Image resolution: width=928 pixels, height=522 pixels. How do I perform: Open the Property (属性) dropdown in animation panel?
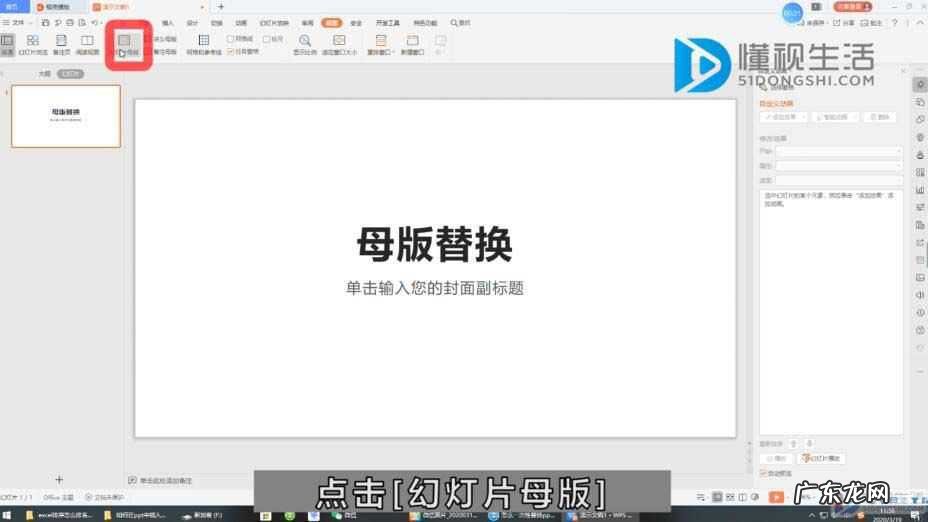(x=839, y=166)
